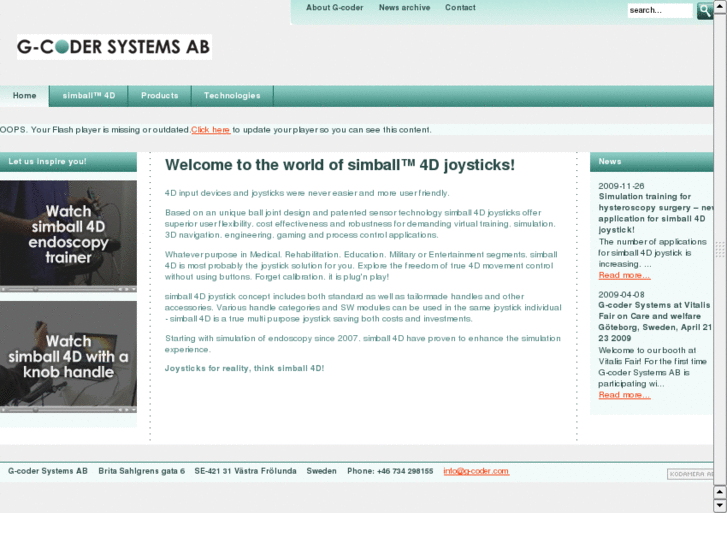Click the Kodamera badge in the footer

(x=690, y=474)
